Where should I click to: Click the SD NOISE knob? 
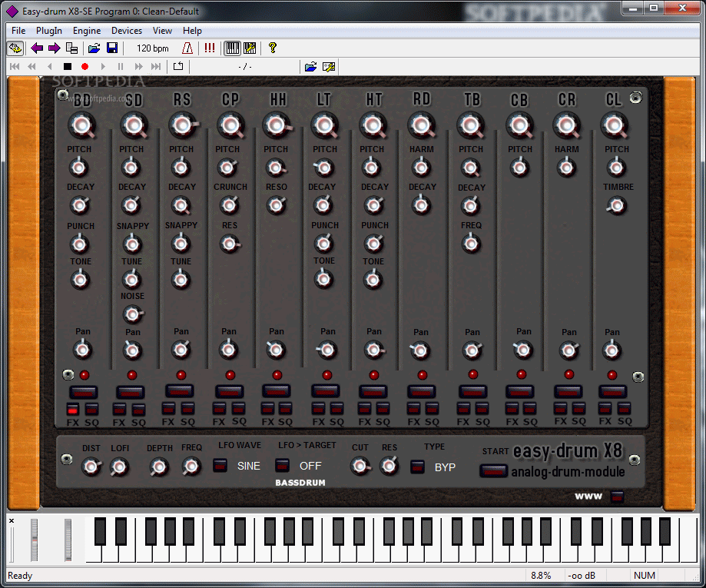[x=132, y=314]
